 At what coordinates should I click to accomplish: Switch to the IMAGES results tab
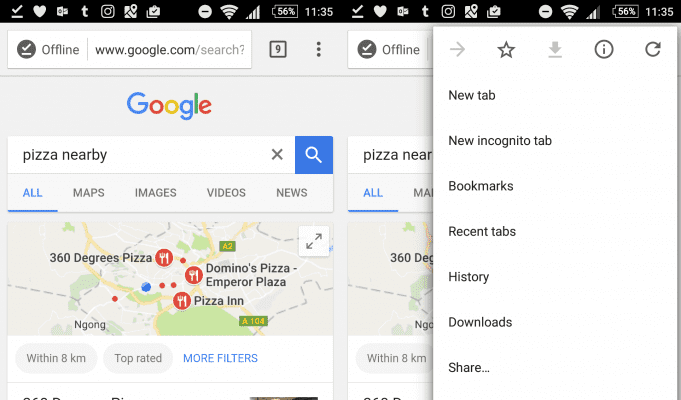pyautogui.click(x=155, y=193)
